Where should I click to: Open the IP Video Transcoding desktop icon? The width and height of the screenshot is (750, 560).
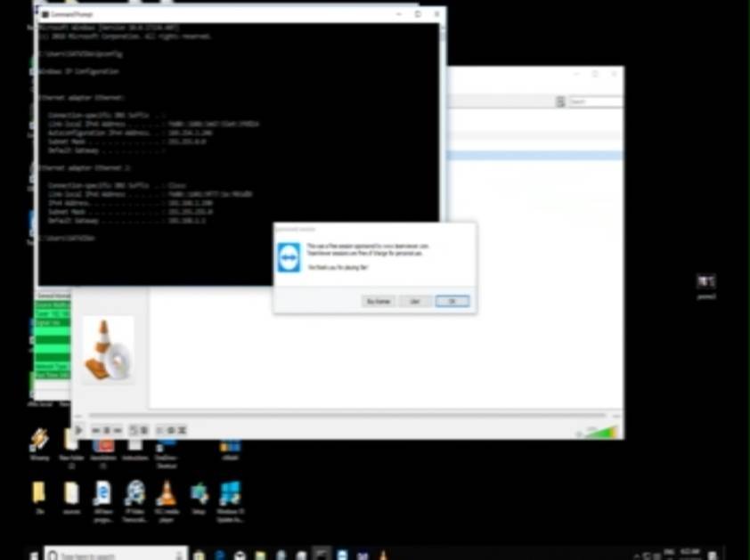[135, 501]
